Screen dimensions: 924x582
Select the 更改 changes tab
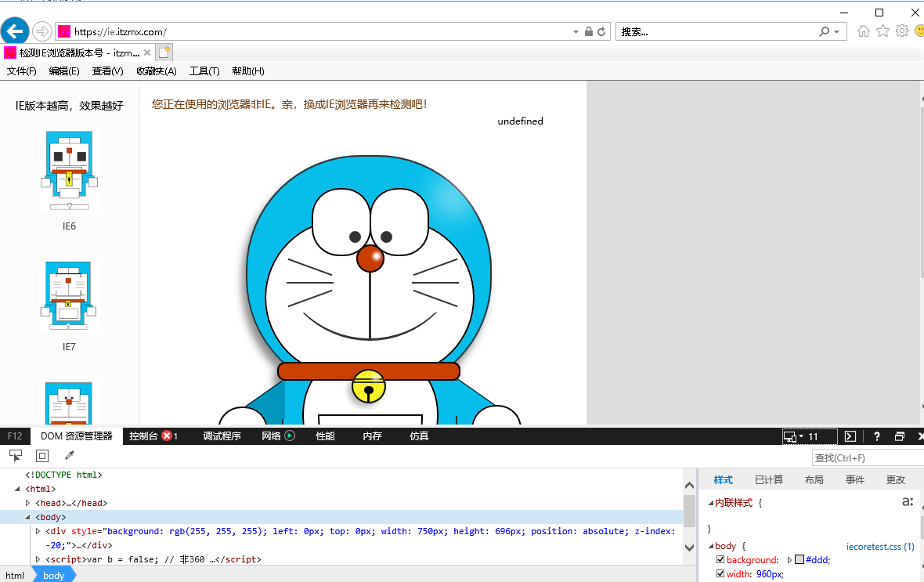pos(896,479)
